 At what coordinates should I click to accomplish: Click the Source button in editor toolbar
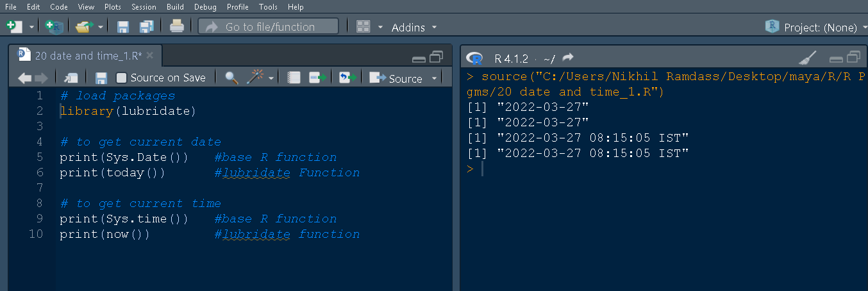tap(397, 78)
